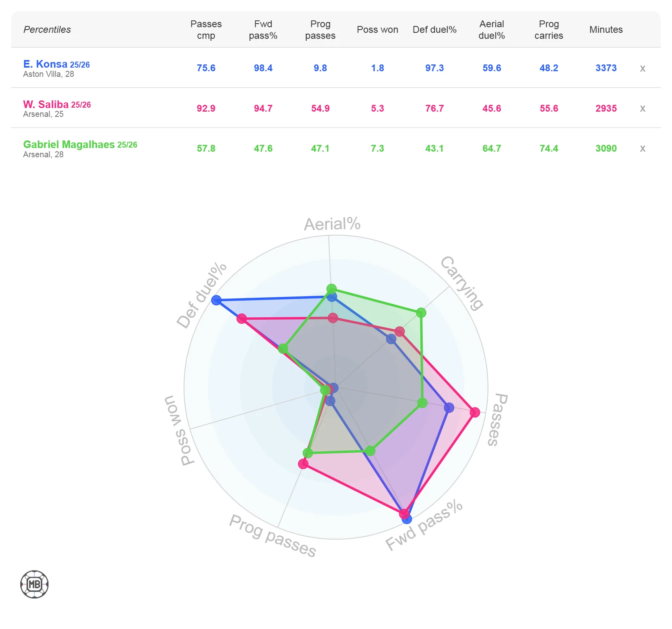Remove W. Saliba row with x
The width and height of the screenshot is (672, 629).
click(x=642, y=108)
